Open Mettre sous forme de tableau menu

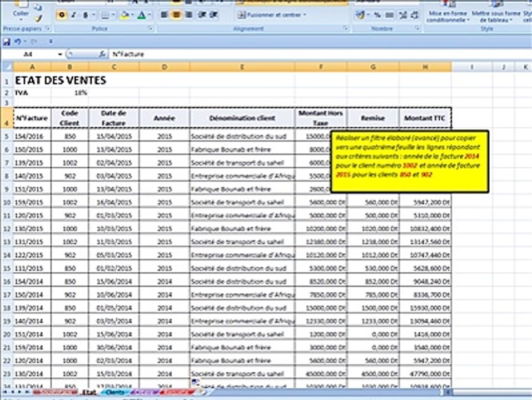[x=496, y=12]
